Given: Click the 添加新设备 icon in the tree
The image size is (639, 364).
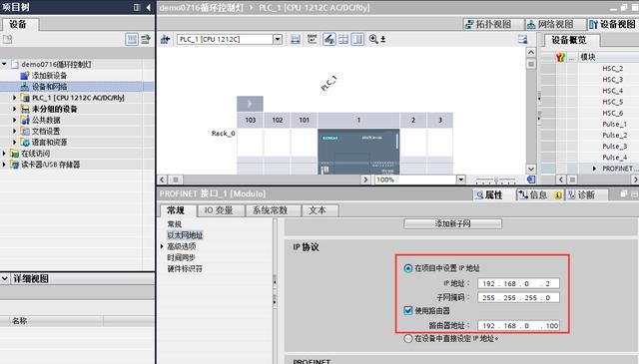Looking at the screenshot, I should (x=25, y=76).
